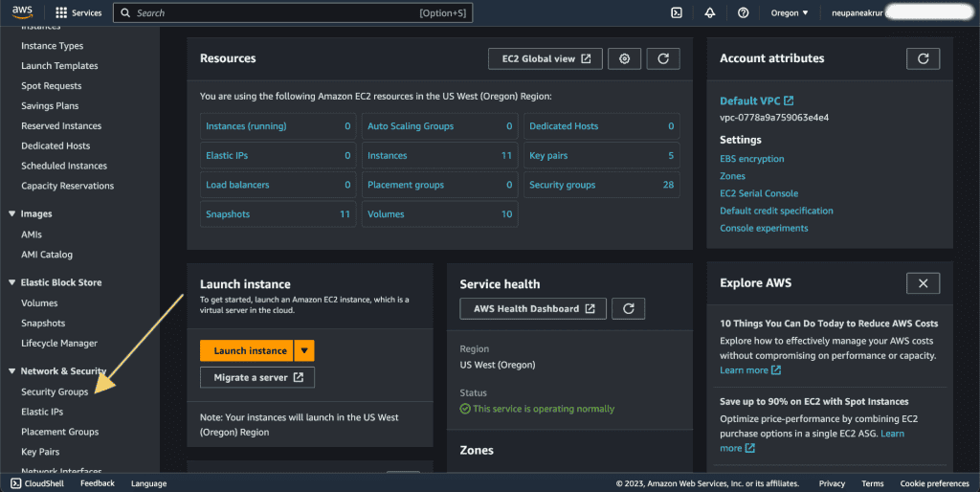Image resolution: width=980 pixels, height=492 pixels.
Task: Click Instances (running) resource link
Action: 246,126
